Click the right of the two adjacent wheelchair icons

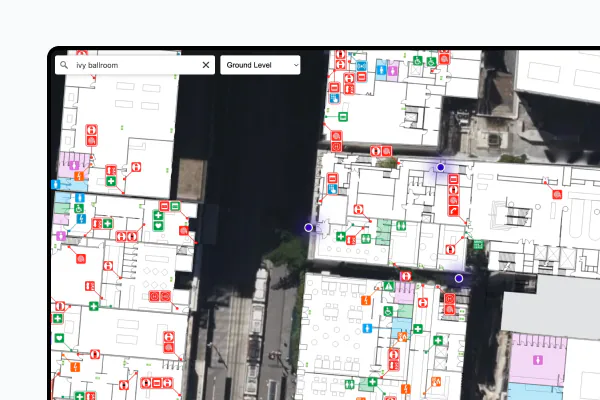point(432,61)
